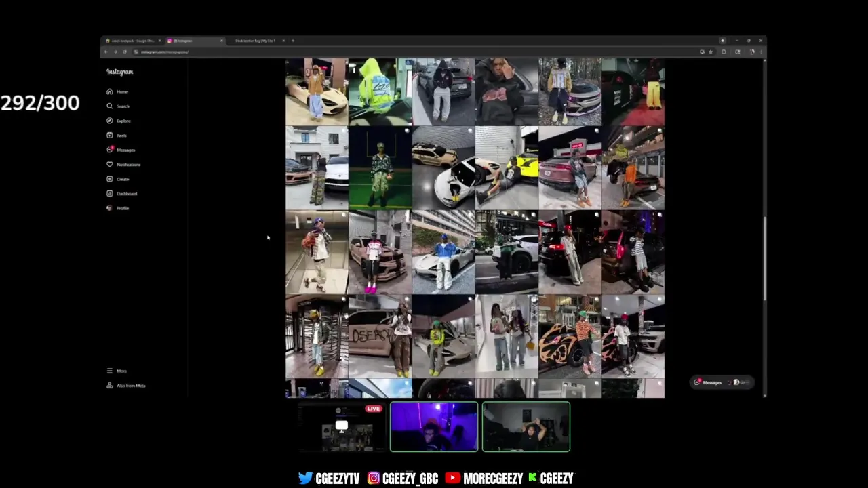Image resolution: width=868 pixels, height=488 pixels.
Task: Click the browser page vertical scrollbar
Action: (765, 258)
